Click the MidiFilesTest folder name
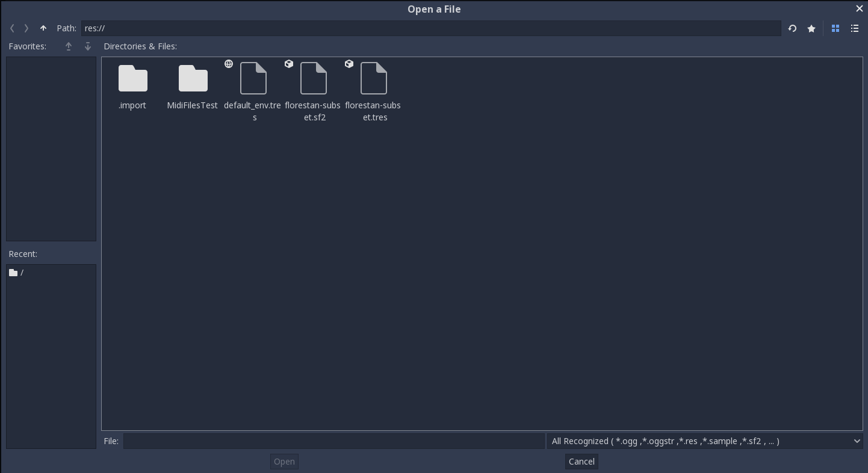Screen dimensions: 868x473 tap(193, 105)
